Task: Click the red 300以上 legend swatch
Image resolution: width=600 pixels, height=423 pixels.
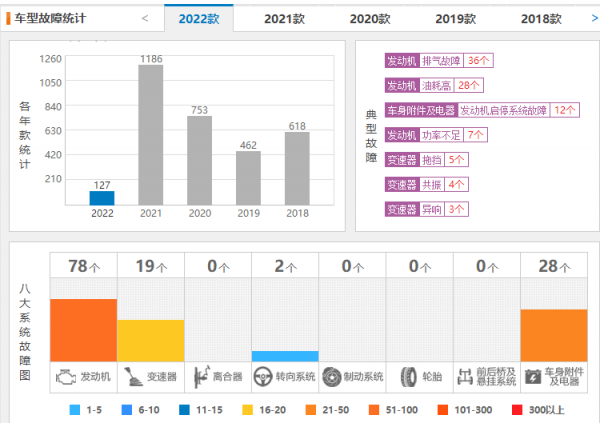Action: coord(517,410)
